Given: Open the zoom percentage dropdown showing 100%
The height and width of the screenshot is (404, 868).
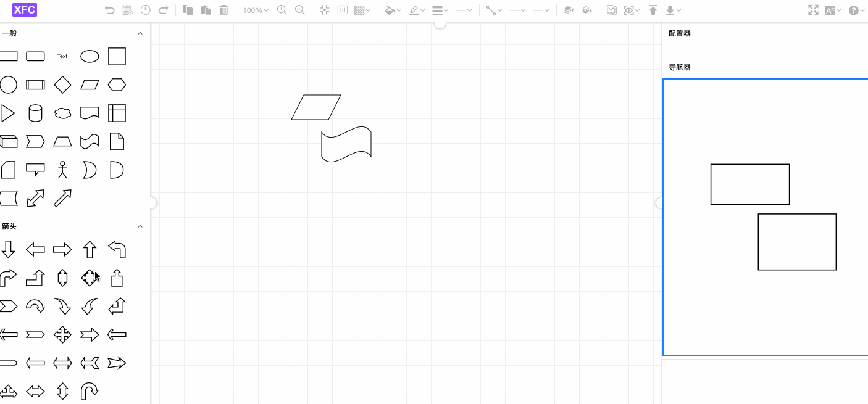Looking at the screenshot, I should click(x=254, y=10).
